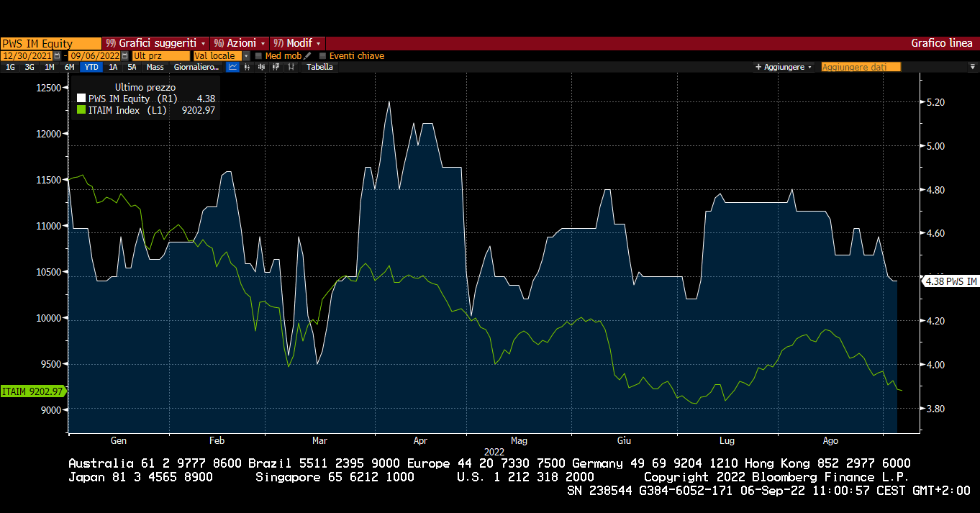Click the 12500 left axis label
Image resolution: width=980 pixels, height=513 pixels.
[x=50, y=88]
